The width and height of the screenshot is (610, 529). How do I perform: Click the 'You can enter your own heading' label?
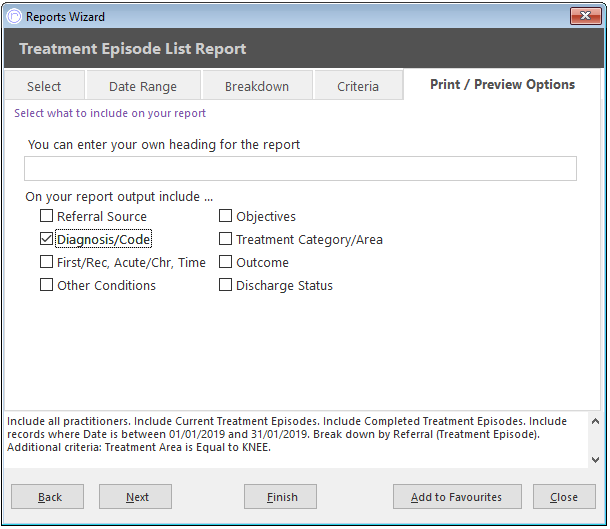[x=164, y=145]
